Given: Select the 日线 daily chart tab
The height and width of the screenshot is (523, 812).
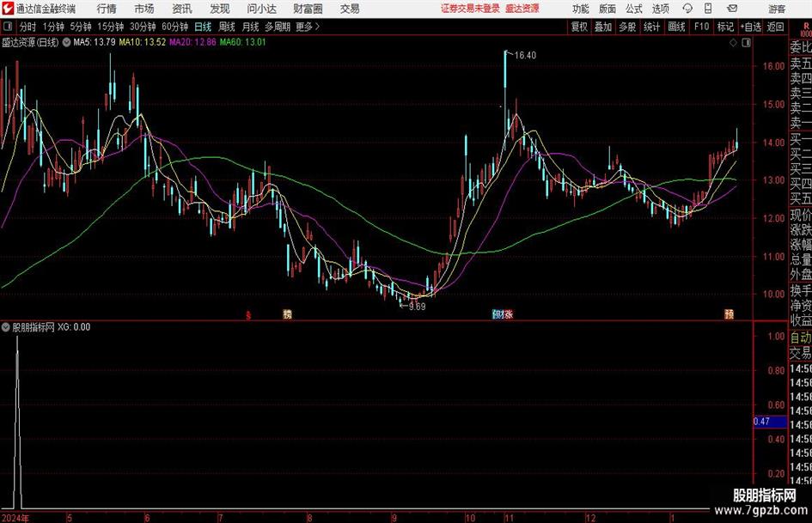Looking at the screenshot, I should 203,27.
